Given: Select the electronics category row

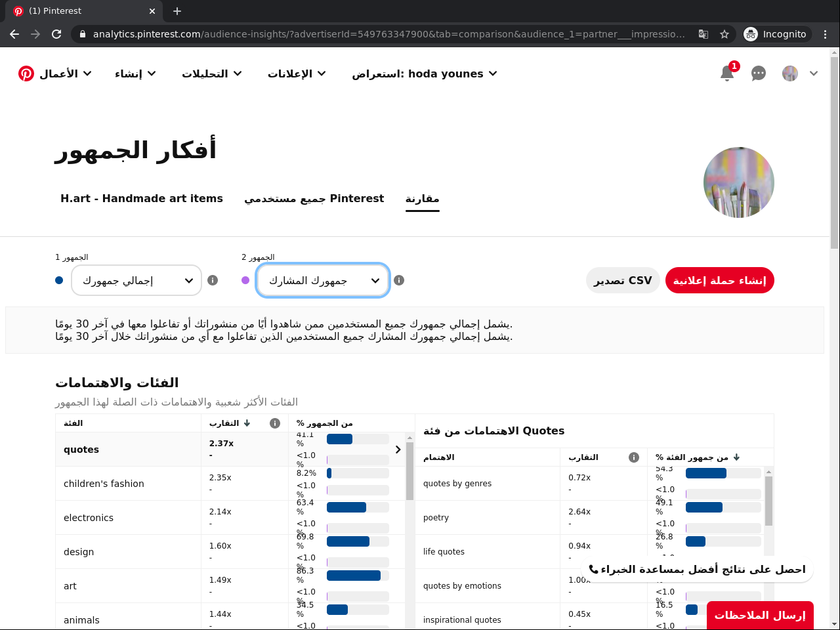Looking at the screenshot, I should [x=230, y=518].
